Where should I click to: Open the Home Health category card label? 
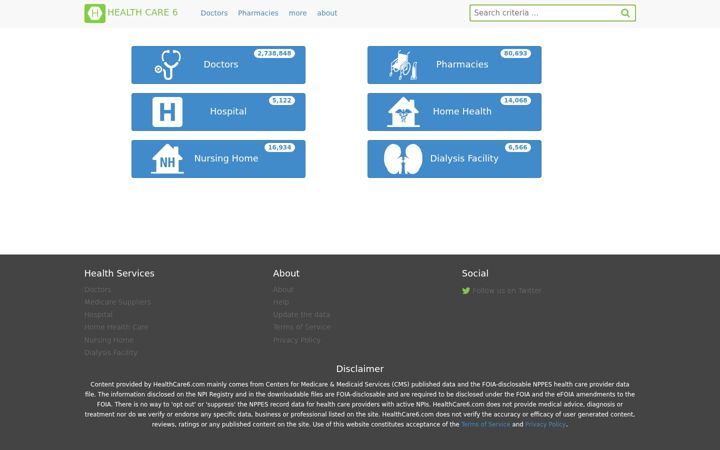click(462, 111)
